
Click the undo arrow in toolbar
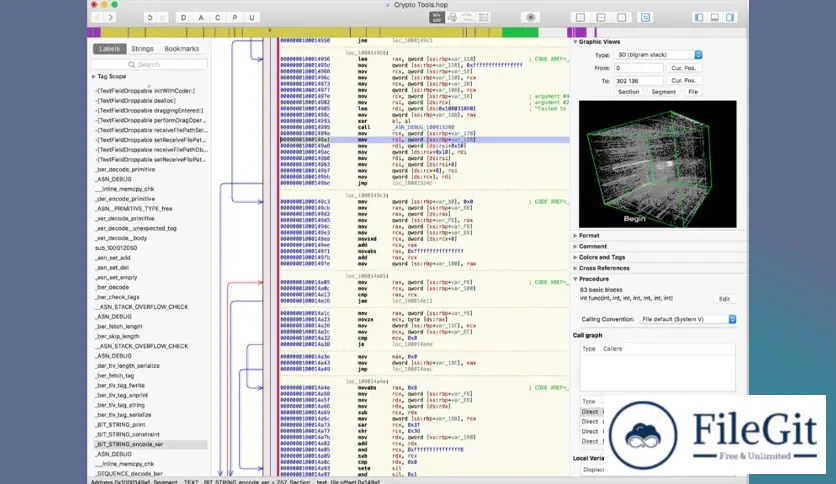click(x=150, y=18)
